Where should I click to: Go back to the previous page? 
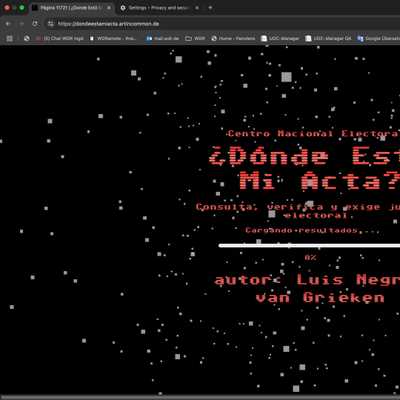click(x=8, y=24)
